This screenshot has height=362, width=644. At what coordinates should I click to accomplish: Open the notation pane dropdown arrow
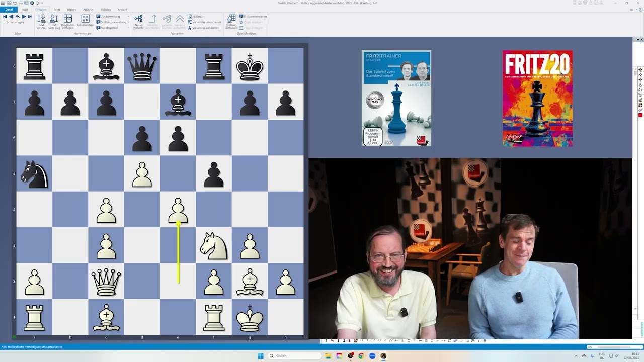tap(638, 40)
